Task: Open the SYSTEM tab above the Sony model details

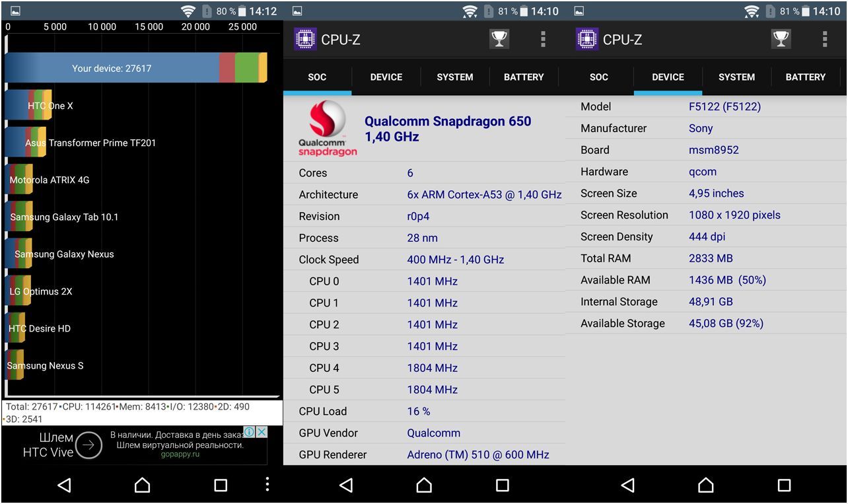Action: [x=736, y=77]
